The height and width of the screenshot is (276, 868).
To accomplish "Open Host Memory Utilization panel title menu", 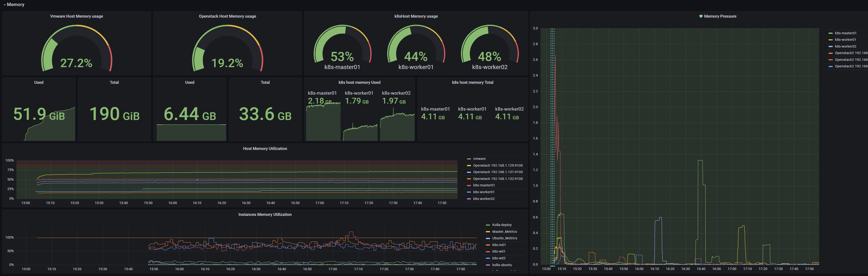I will [265, 149].
